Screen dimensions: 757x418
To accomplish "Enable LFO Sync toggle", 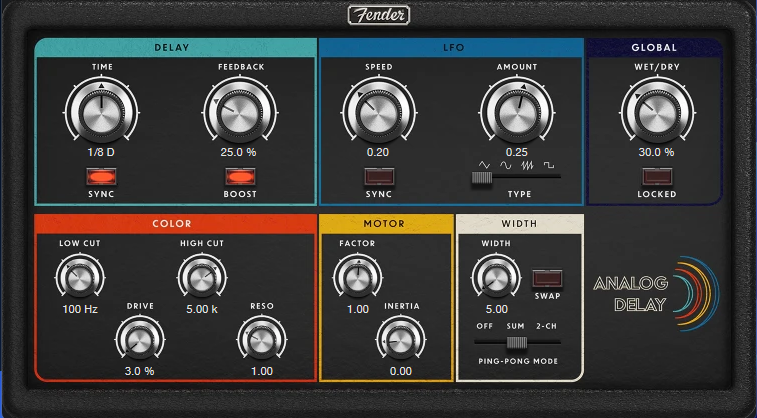I will [378, 177].
